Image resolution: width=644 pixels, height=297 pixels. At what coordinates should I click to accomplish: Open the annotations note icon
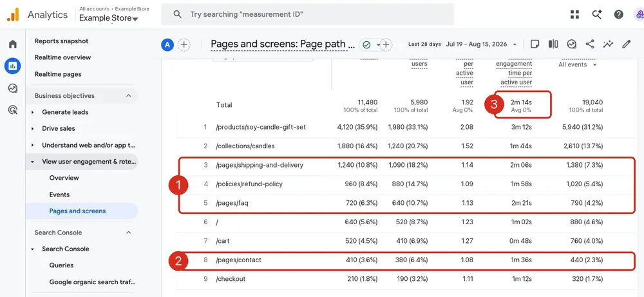[x=535, y=44]
